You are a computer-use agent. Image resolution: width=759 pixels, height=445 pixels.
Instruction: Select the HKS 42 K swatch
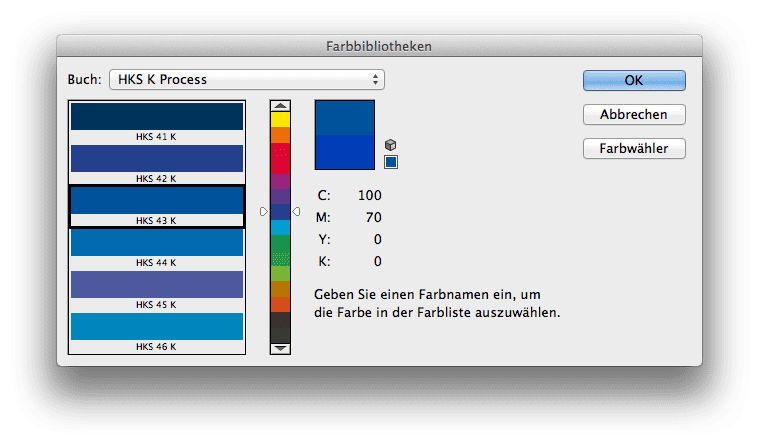click(157, 164)
